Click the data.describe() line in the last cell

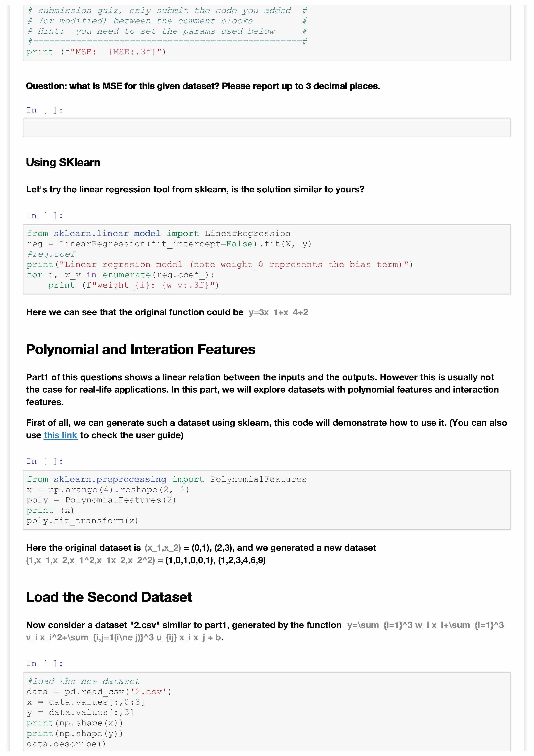click(x=66, y=744)
